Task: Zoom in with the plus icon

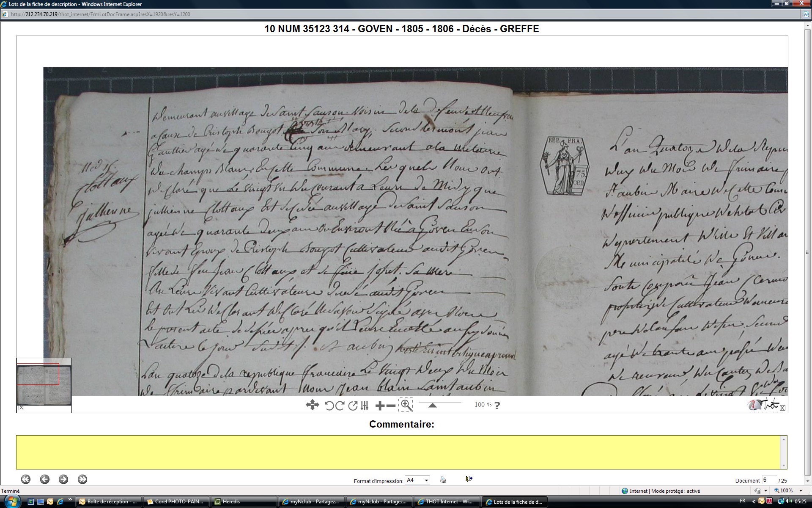Action: tap(380, 406)
